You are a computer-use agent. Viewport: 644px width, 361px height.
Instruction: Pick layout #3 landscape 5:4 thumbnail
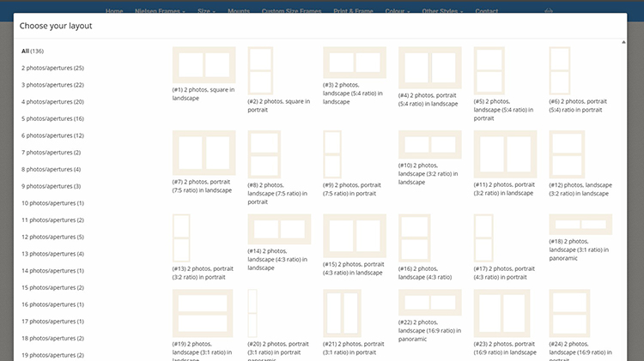[354, 63]
